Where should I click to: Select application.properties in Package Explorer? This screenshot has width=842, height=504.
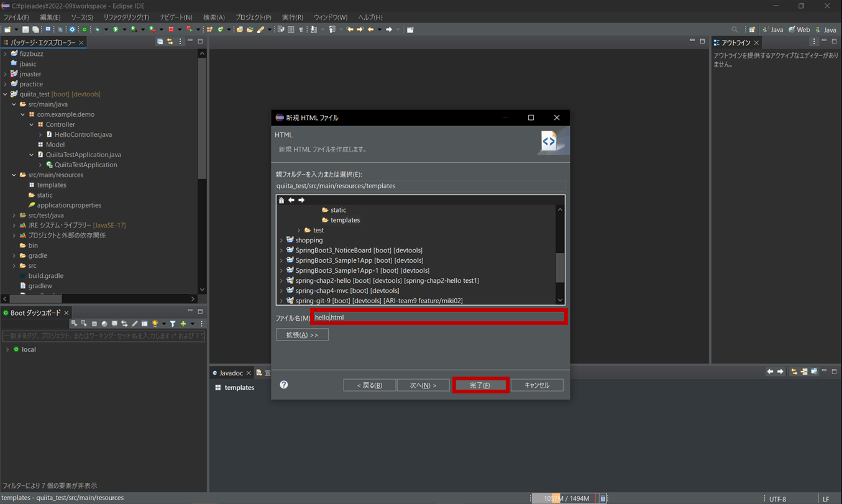[x=69, y=205]
